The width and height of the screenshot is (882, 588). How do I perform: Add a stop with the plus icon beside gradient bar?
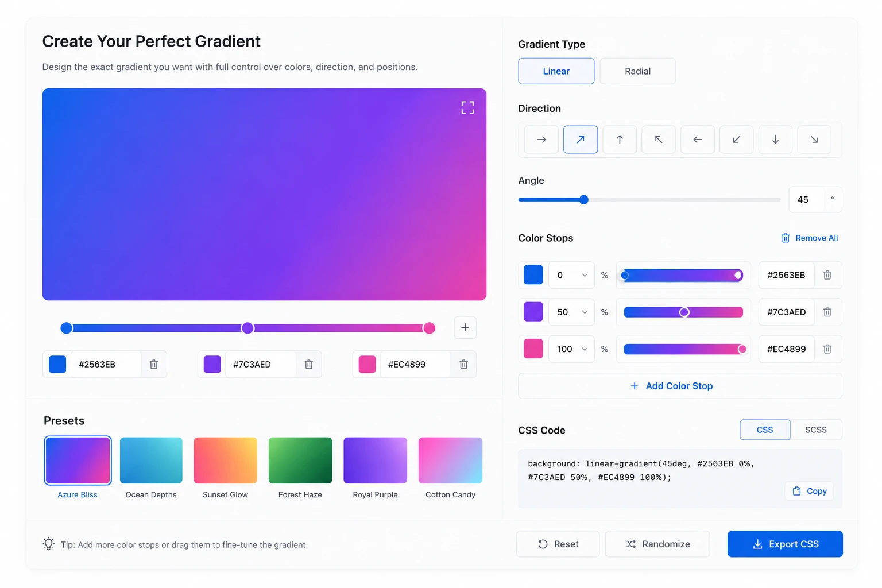[x=465, y=327]
